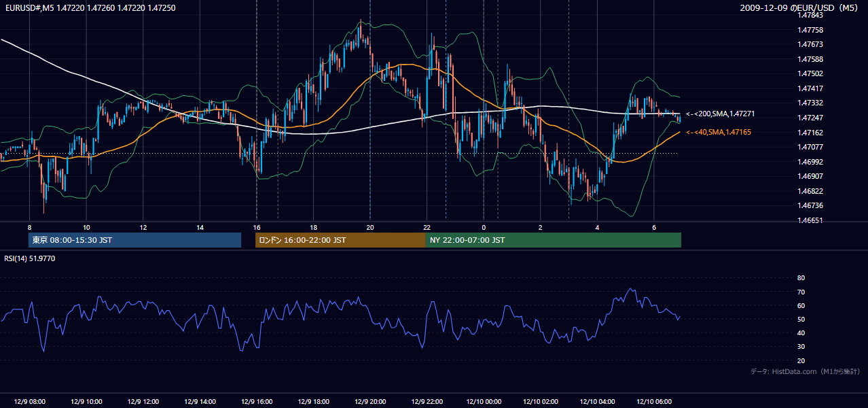Screen dimensions: 868x408
Task: Click the RSI 50 level label
Action: [801, 319]
